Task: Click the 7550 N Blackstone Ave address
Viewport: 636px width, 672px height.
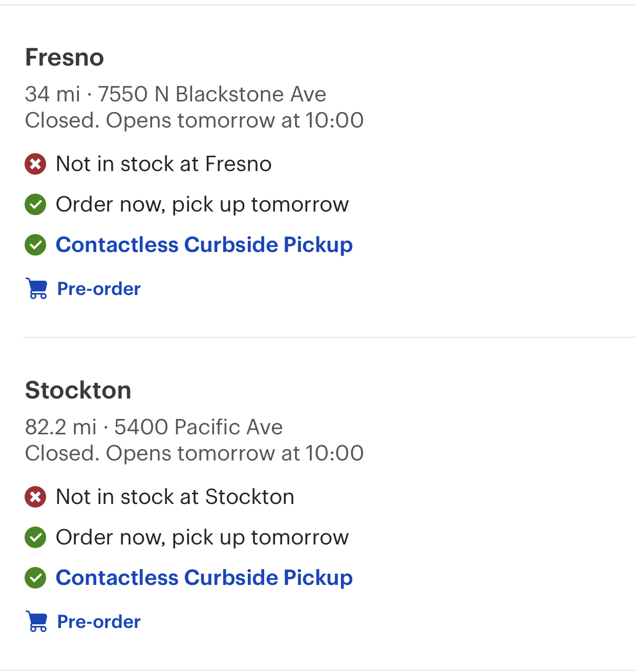Action: point(212,94)
